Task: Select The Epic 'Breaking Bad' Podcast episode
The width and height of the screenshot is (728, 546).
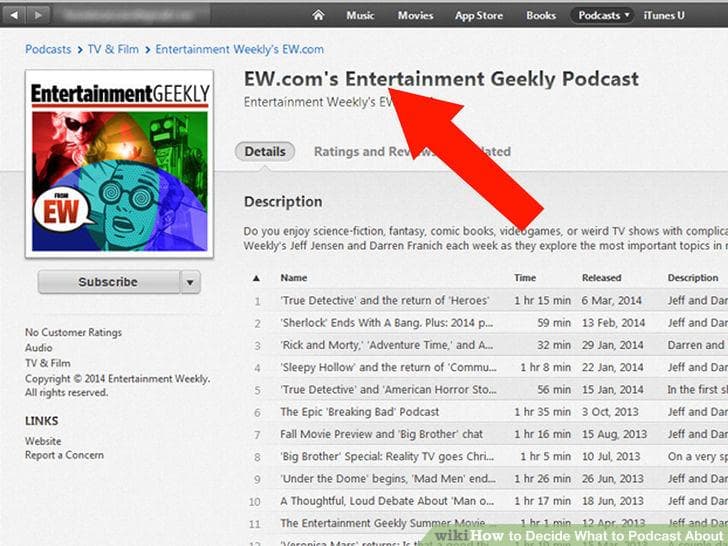Action: [x=359, y=412]
